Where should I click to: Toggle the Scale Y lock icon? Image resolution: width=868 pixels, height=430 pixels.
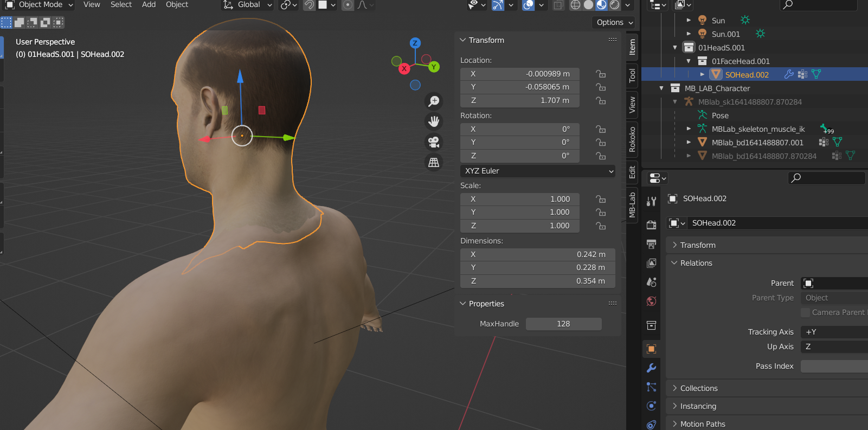click(x=600, y=212)
